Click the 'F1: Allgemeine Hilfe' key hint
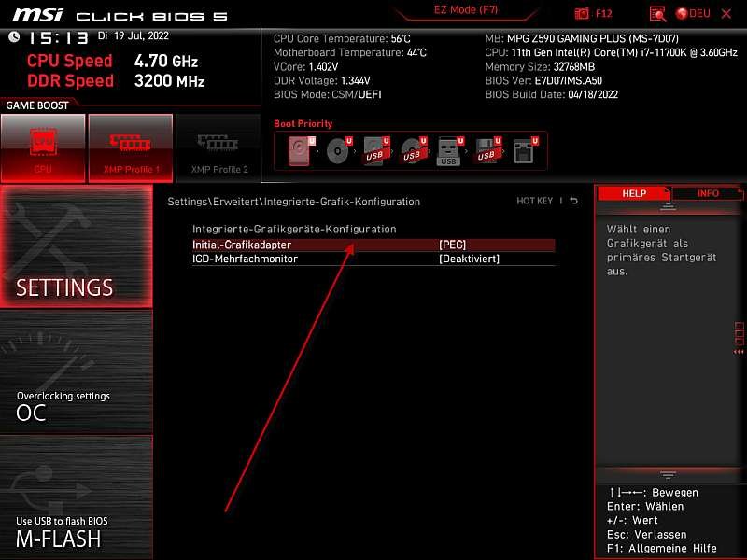 click(662, 548)
